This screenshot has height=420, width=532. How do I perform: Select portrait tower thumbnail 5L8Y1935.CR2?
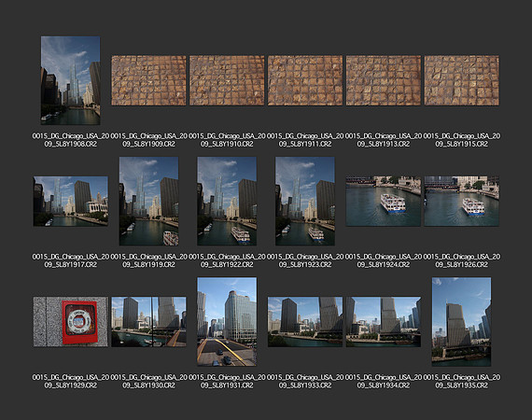click(462, 322)
